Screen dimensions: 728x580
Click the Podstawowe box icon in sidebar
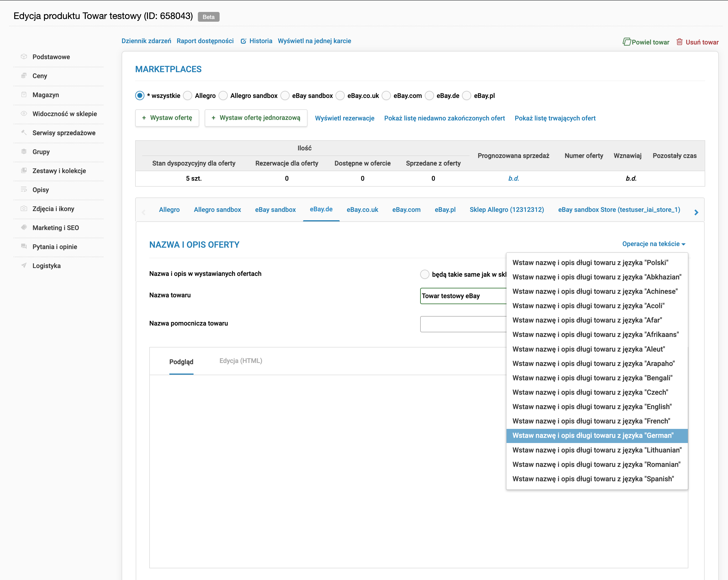pos(24,57)
